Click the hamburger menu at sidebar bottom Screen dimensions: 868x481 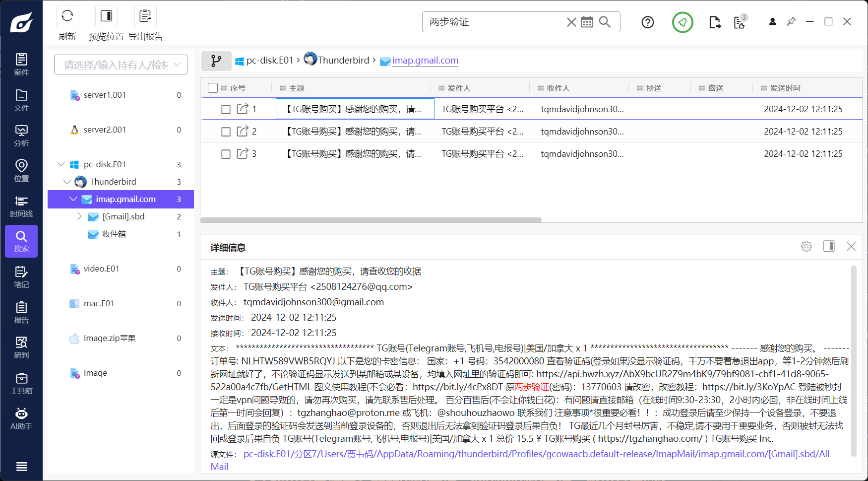[x=21, y=467]
